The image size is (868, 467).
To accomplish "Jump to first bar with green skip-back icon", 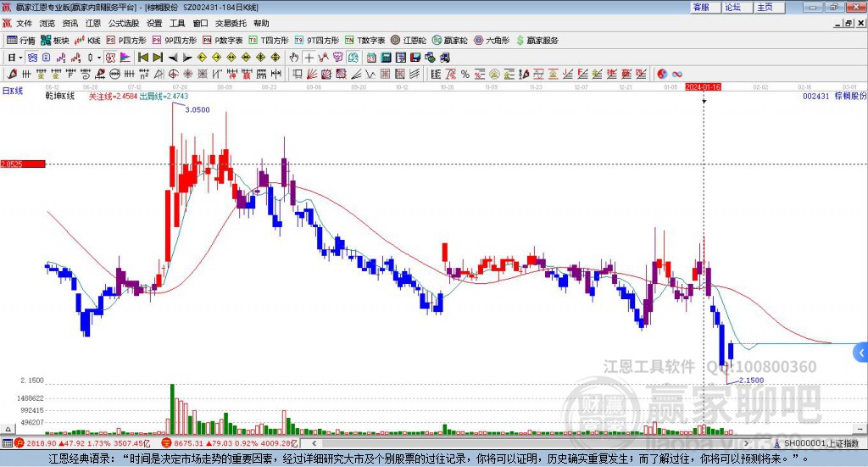I will click(142, 58).
